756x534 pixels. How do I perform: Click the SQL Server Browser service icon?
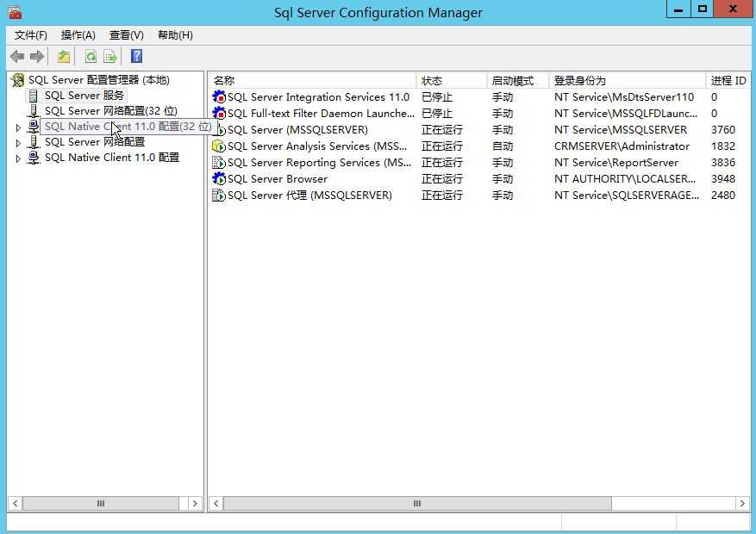tap(219, 179)
